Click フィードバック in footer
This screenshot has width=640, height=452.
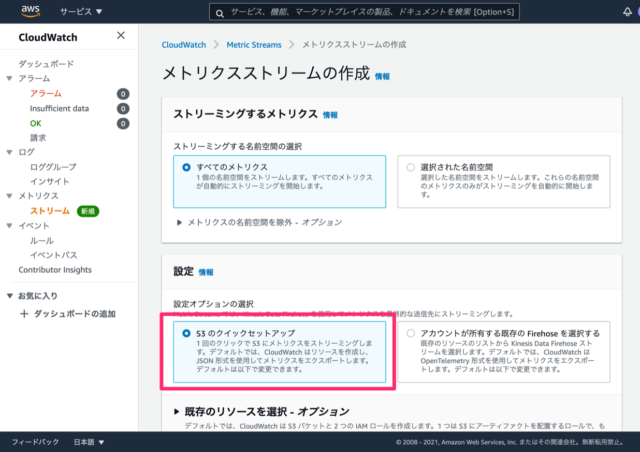[35, 442]
